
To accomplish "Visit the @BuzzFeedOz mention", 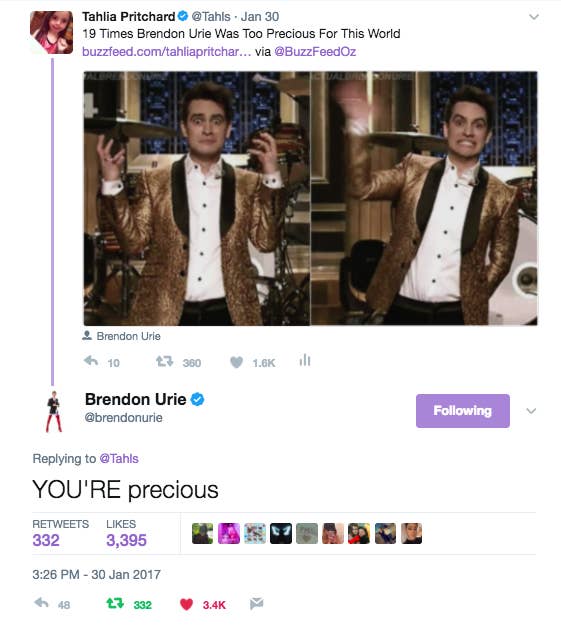I will click(315, 52).
